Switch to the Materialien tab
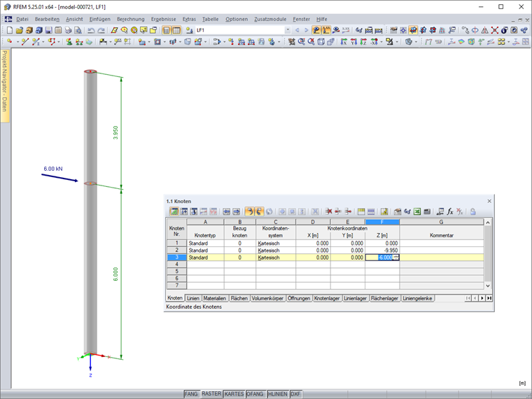 [x=214, y=298]
